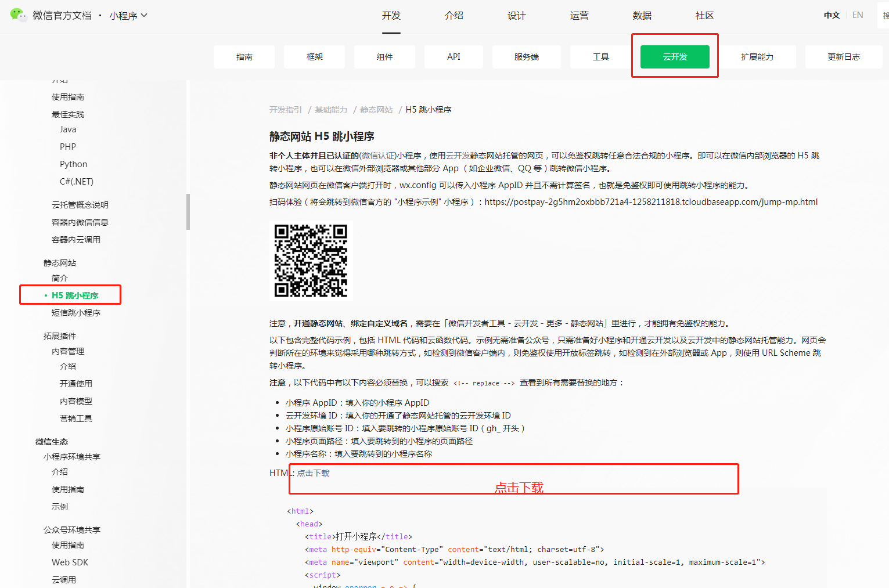Click the small 点击下载 link after HTML
The image size is (889, 588).
[314, 473]
